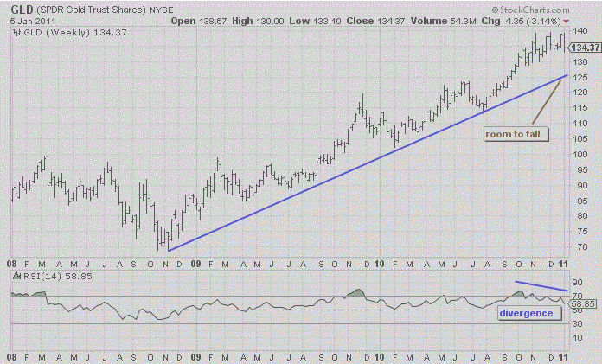The image size is (602, 364).
Task: Click the 105 price axis label
Action: pyautogui.click(x=580, y=139)
